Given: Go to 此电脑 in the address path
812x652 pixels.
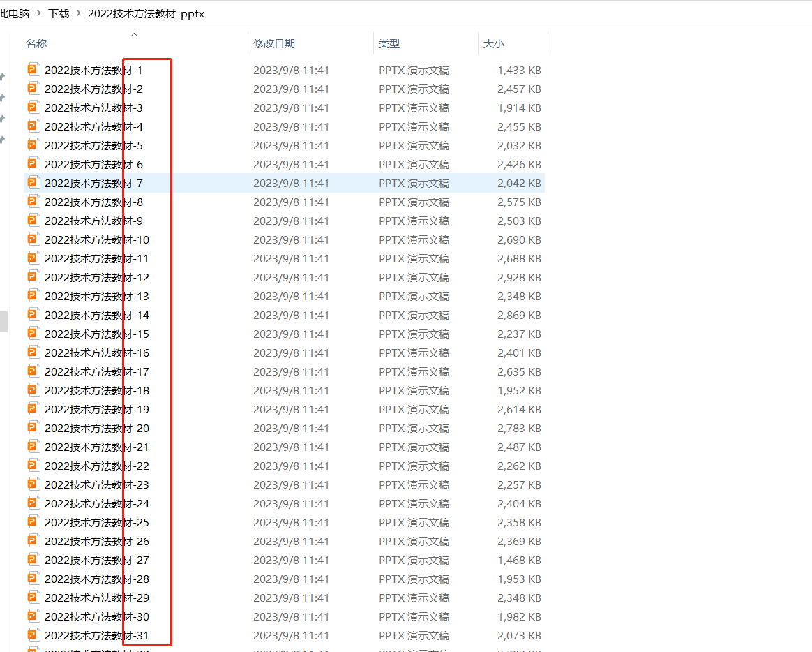Looking at the screenshot, I should 15,13.
